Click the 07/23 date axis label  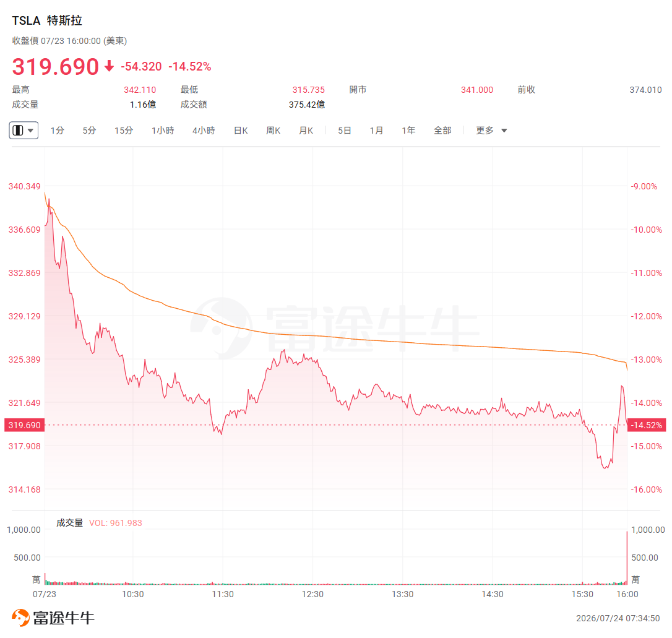coord(45,594)
